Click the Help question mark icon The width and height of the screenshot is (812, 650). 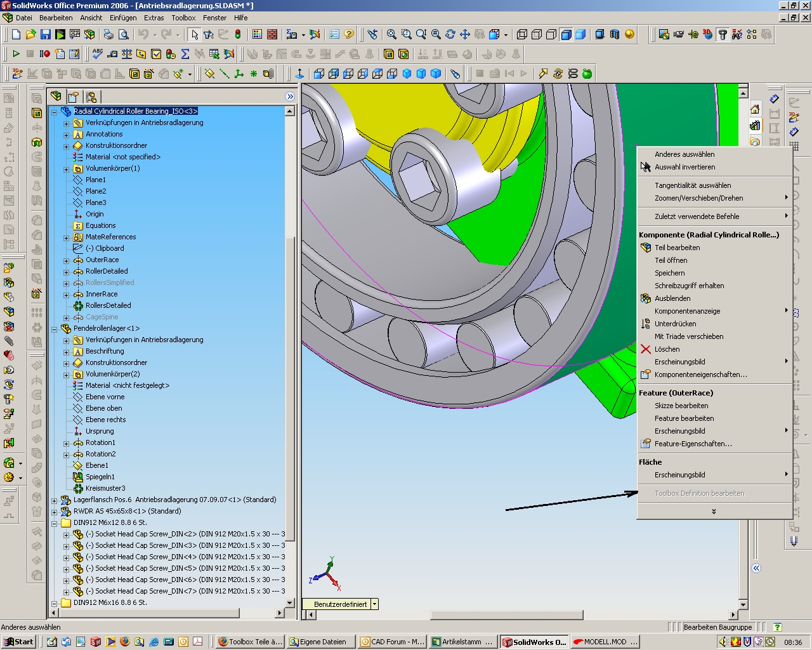click(x=349, y=34)
